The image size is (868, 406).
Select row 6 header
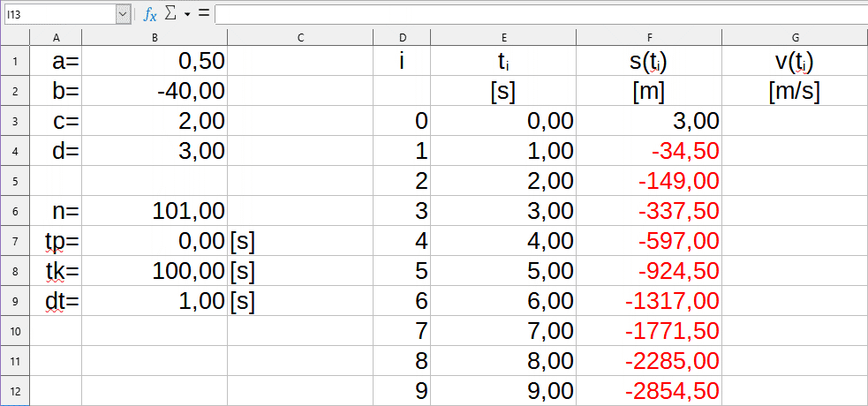tap(15, 211)
